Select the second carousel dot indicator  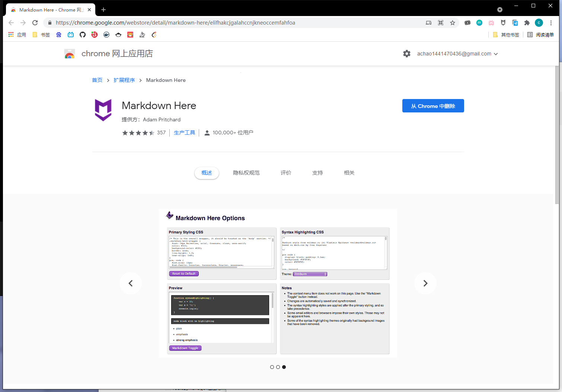coord(278,367)
